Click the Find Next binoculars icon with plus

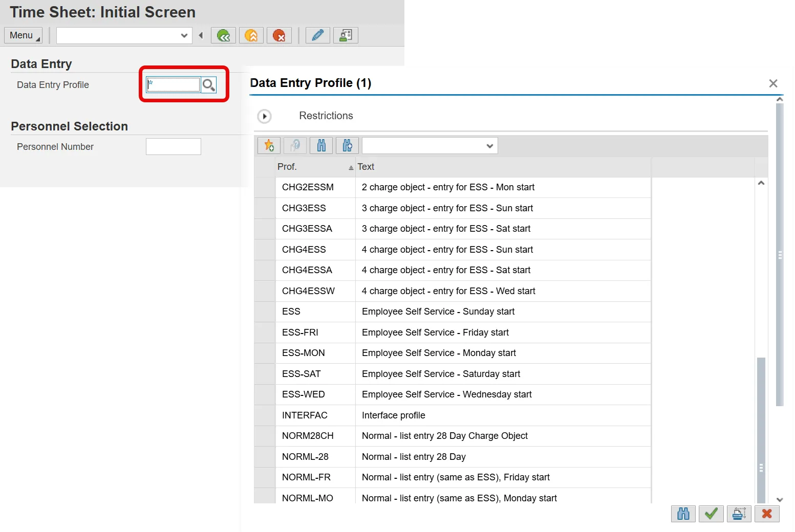coord(347,146)
